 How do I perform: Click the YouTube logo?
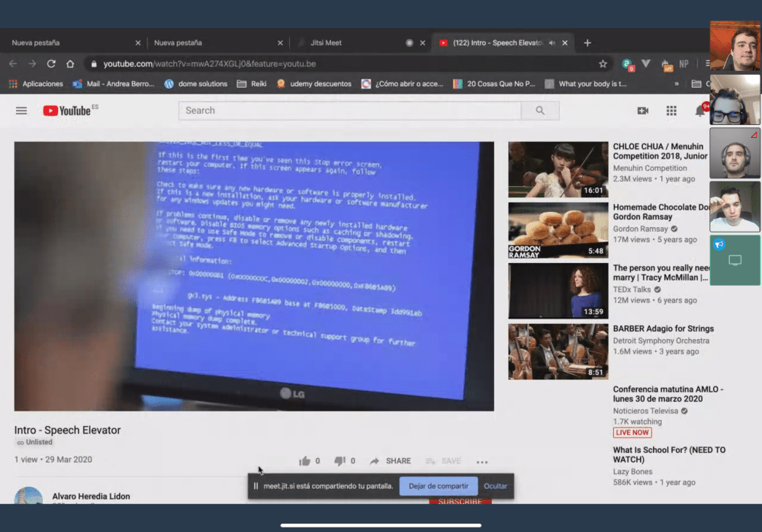[x=67, y=111]
